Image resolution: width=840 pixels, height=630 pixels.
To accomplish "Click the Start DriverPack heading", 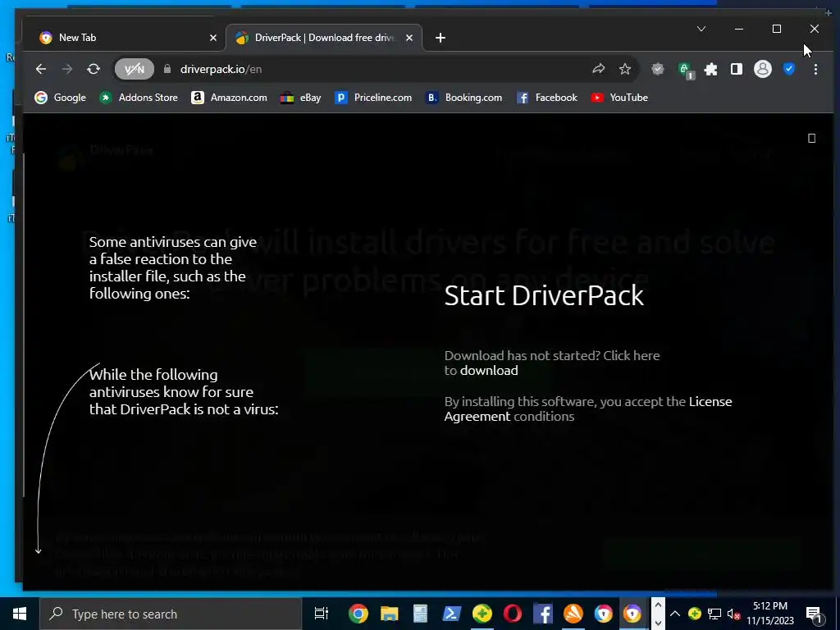I will [x=544, y=295].
